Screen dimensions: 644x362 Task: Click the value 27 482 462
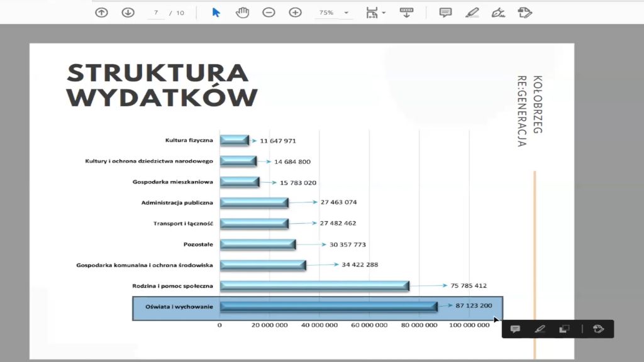(338, 223)
